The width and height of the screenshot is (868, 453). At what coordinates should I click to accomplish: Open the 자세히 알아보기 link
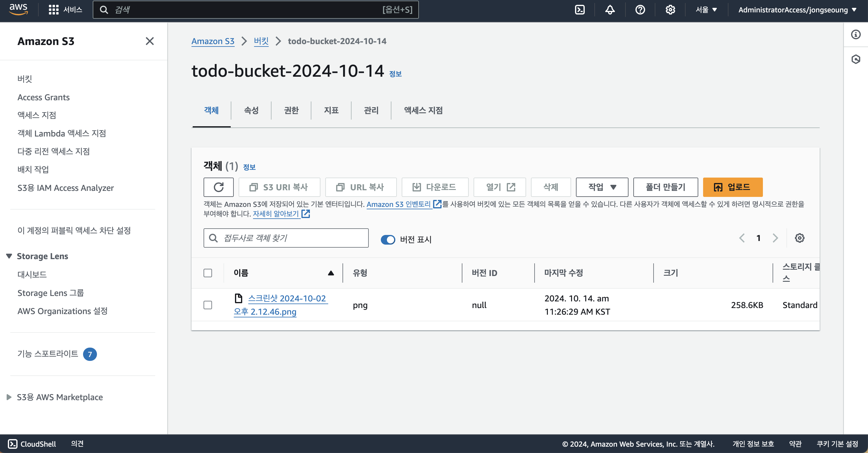coord(281,214)
